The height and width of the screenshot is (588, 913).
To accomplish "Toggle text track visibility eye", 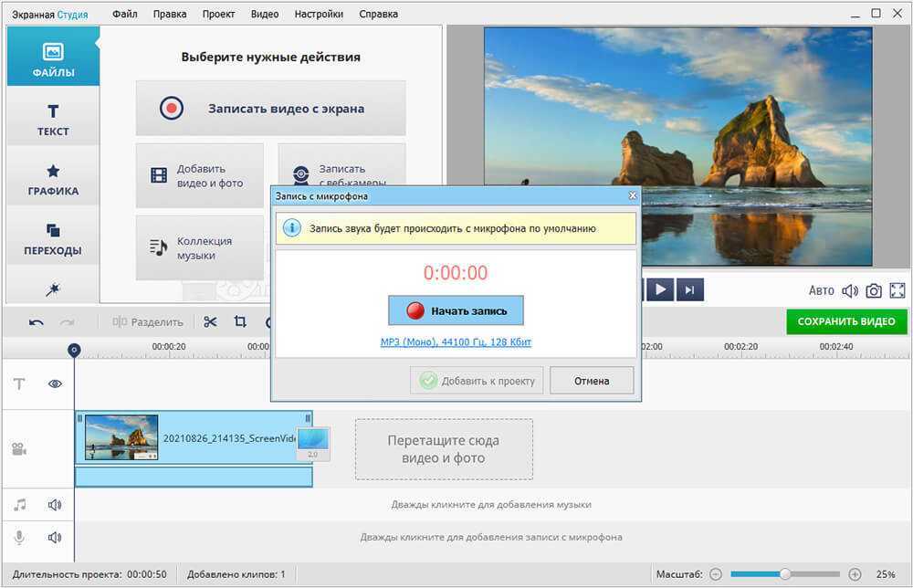I will click(55, 384).
